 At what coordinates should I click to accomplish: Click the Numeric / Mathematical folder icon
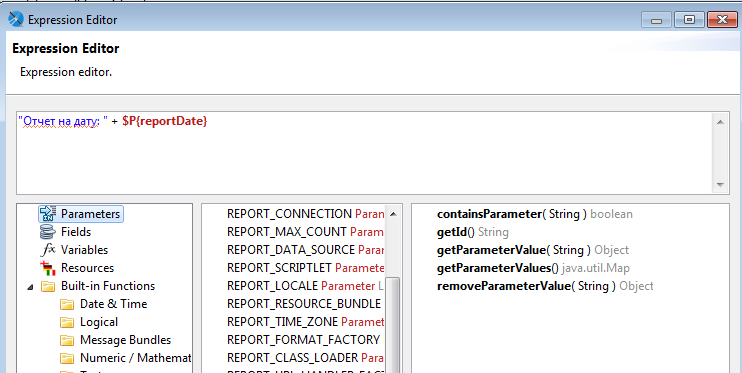coord(67,358)
